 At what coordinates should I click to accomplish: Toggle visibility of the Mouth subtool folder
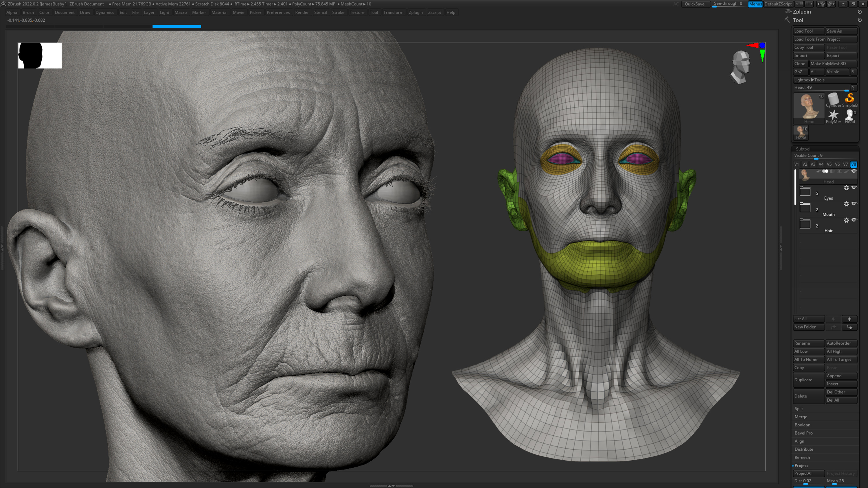coord(854,204)
